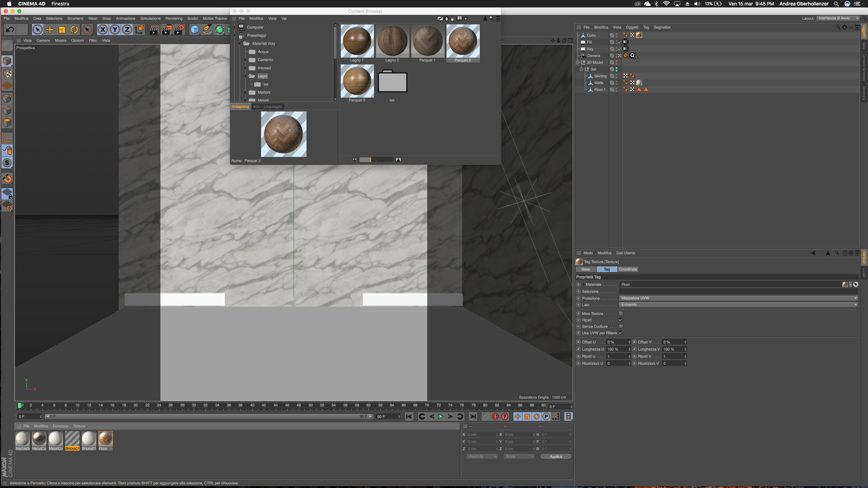Click the Undo arrow icon

[x=10, y=30]
